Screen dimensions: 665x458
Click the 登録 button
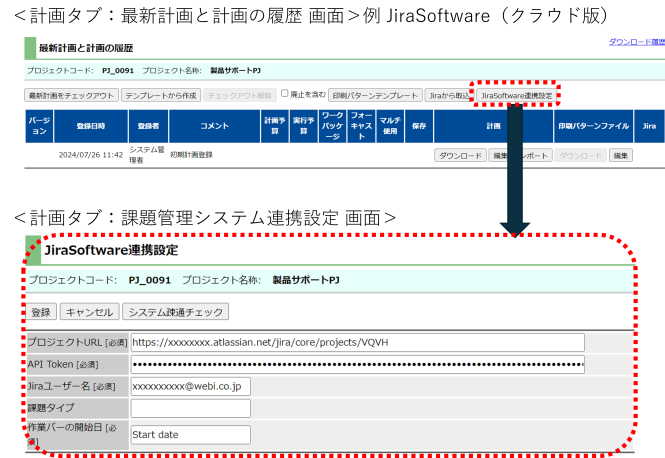pyautogui.click(x=41, y=312)
